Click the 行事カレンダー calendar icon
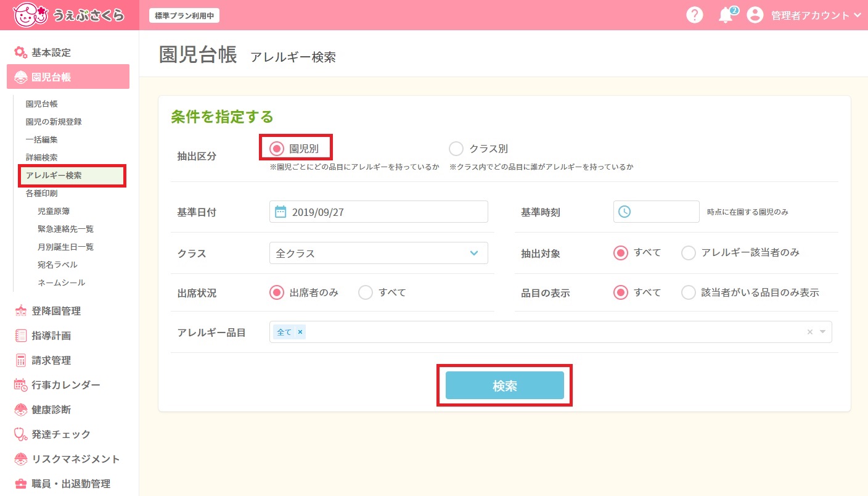Viewport: 868px width, 496px height. (20, 385)
